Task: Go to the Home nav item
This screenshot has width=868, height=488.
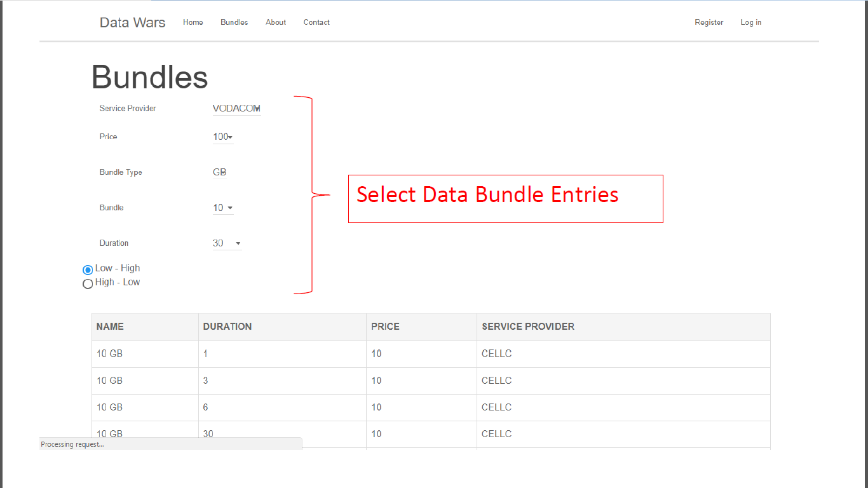Action: [193, 22]
